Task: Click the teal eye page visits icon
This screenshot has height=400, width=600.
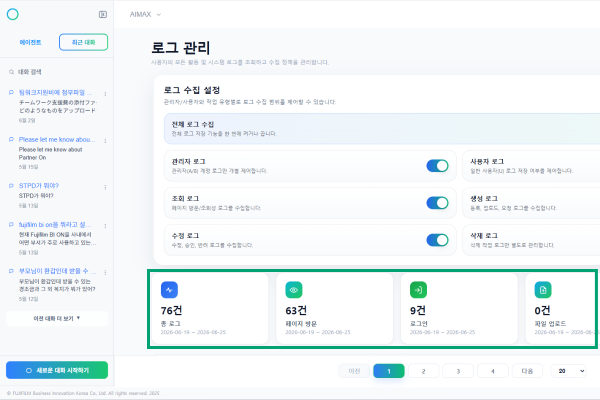Action: [294, 290]
